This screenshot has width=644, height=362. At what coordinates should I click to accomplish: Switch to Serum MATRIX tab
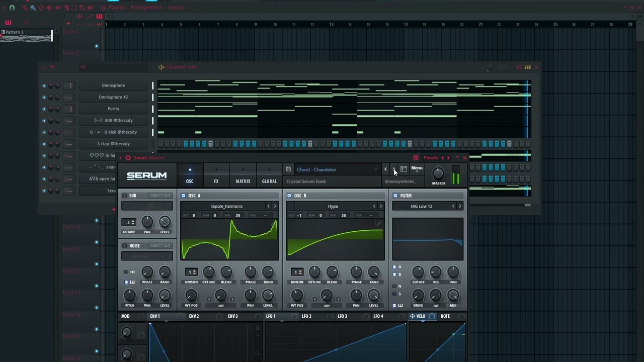pyautogui.click(x=243, y=175)
